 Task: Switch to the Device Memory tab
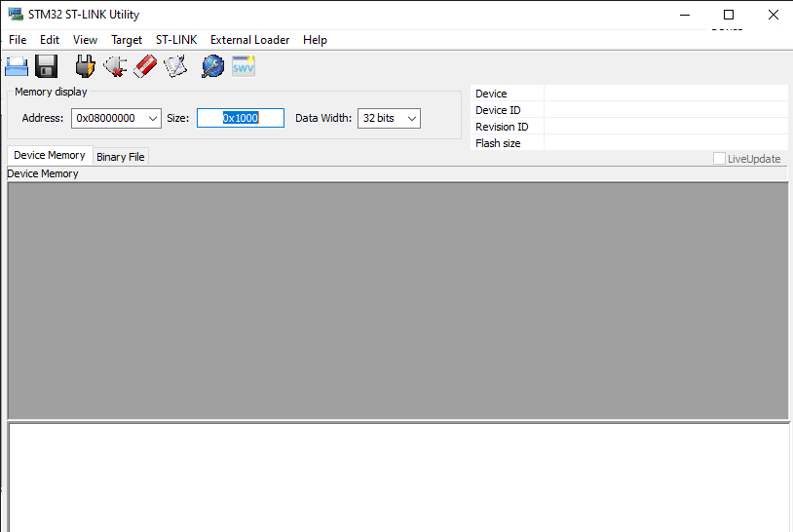50,155
